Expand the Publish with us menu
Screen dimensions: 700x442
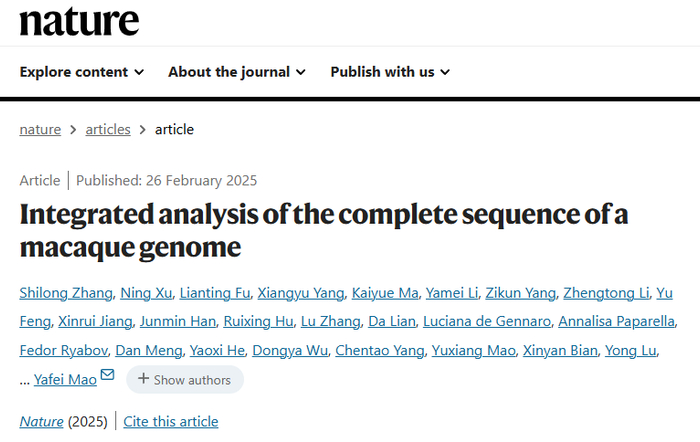tap(390, 72)
